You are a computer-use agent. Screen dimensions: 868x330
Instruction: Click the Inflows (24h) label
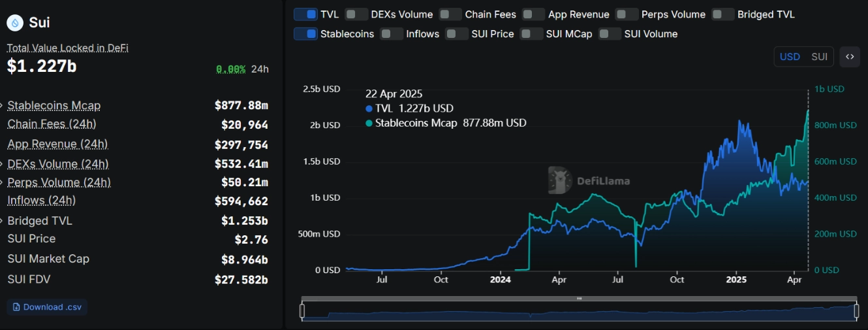[x=42, y=201]
